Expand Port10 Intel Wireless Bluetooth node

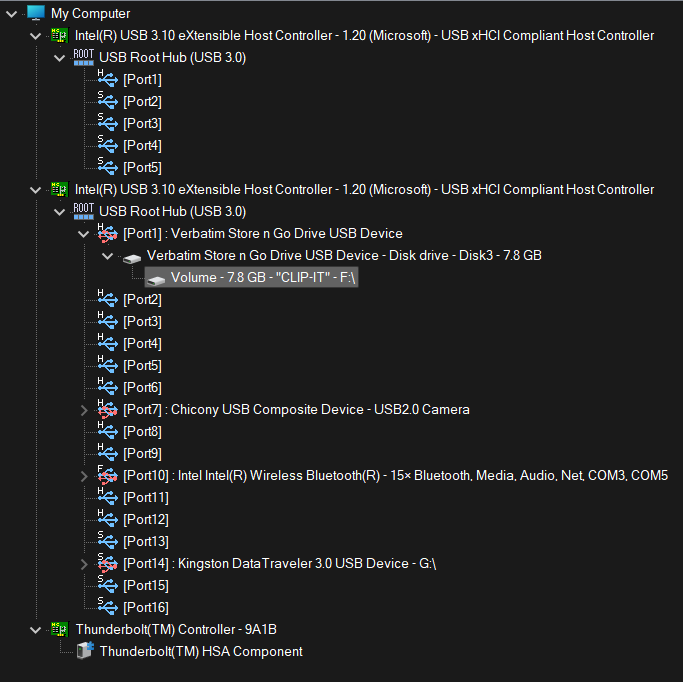pyautogui.click(x=84, y=476)
